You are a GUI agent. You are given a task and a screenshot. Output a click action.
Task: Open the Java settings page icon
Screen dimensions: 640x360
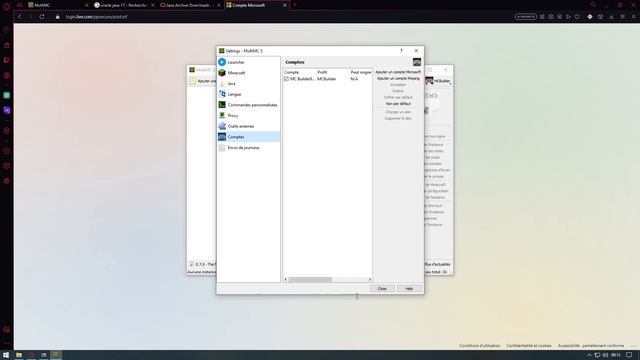[222, 83]
